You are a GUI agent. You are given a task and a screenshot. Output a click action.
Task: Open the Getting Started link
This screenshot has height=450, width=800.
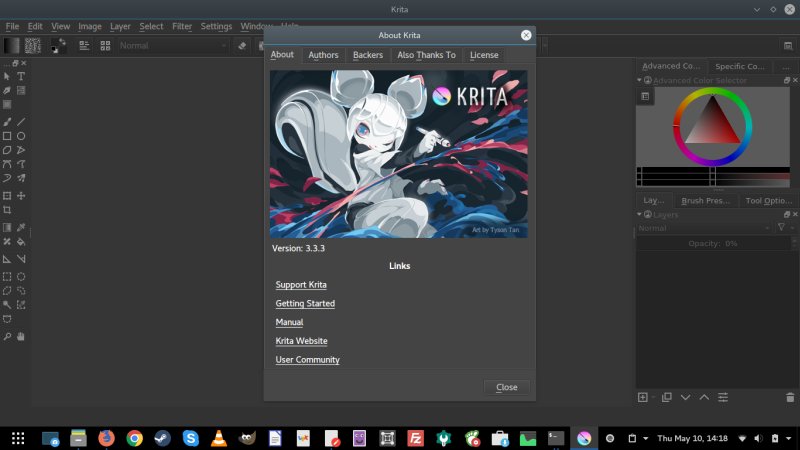(x=305, y=304)
